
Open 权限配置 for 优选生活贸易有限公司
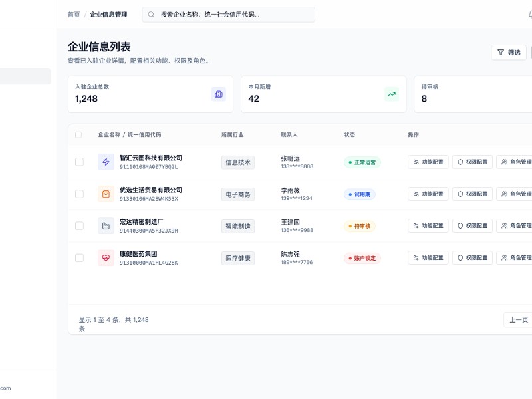472,194
